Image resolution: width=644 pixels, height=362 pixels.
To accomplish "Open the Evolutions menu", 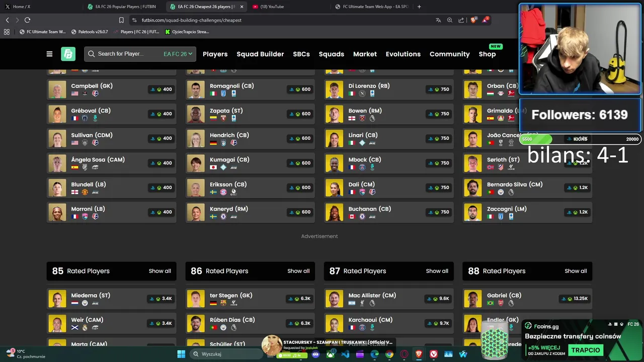I will [403, 54].
